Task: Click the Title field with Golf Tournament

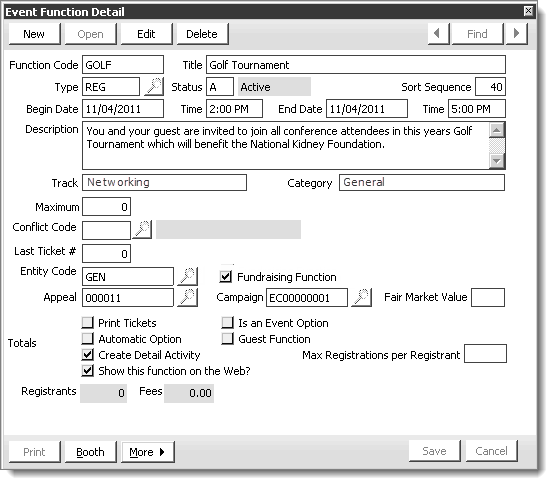Action: 356,65
